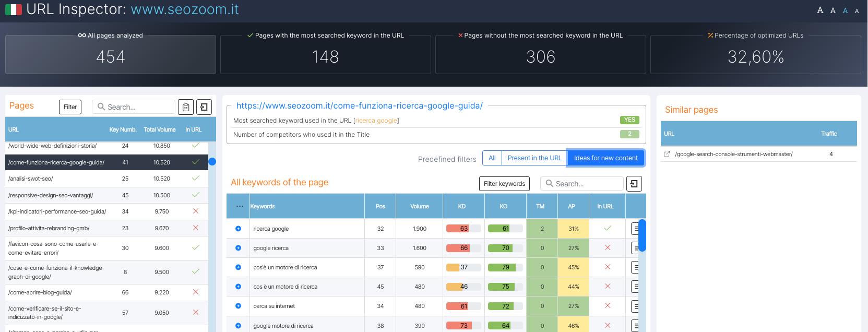Select the All predefined filter tab
The height and width of the screenshot is (332, 868).
pos(492,158)
